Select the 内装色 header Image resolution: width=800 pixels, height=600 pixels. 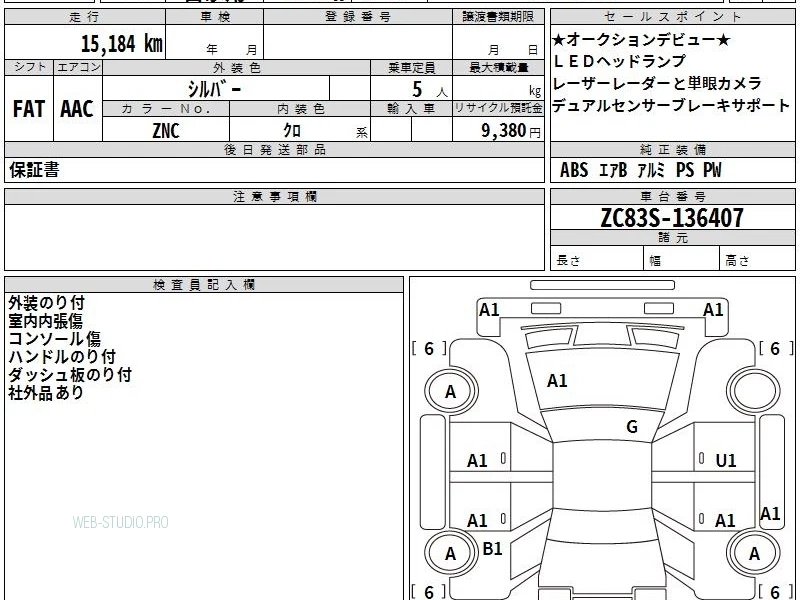[x=300, y=109]
